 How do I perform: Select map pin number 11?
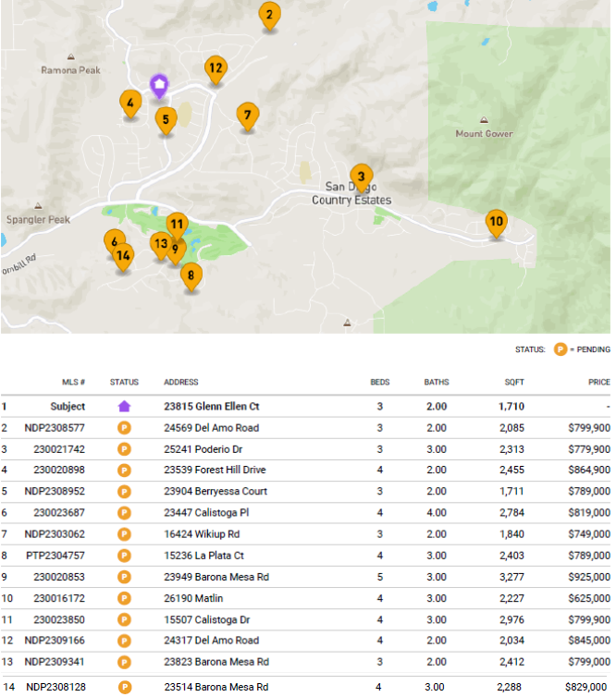[x=177, y=226]
